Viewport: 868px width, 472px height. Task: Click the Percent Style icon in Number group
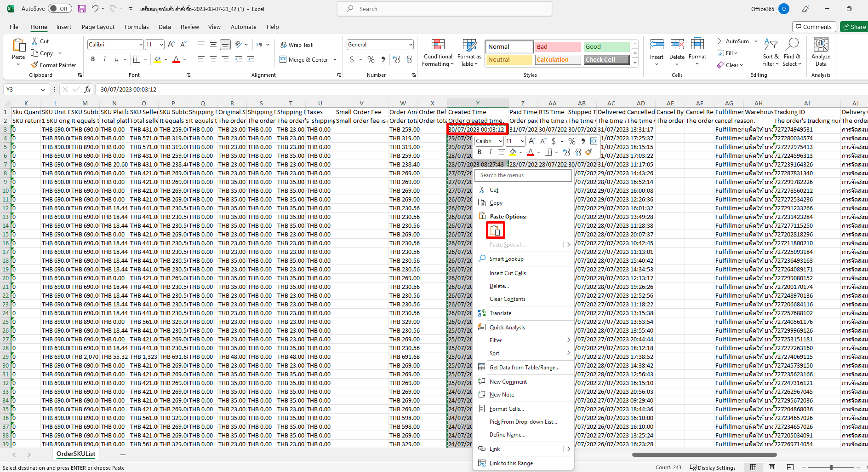point(371,59)
